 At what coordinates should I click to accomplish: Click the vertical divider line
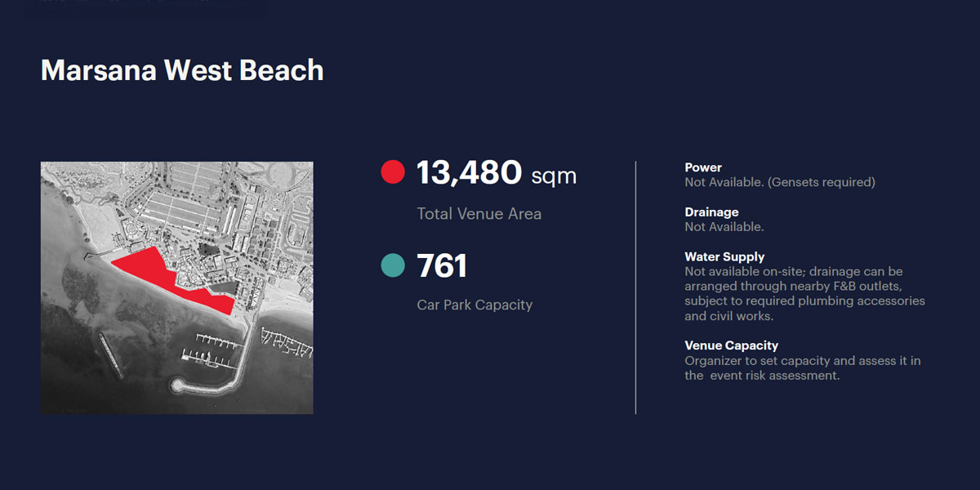coord(635,287)
